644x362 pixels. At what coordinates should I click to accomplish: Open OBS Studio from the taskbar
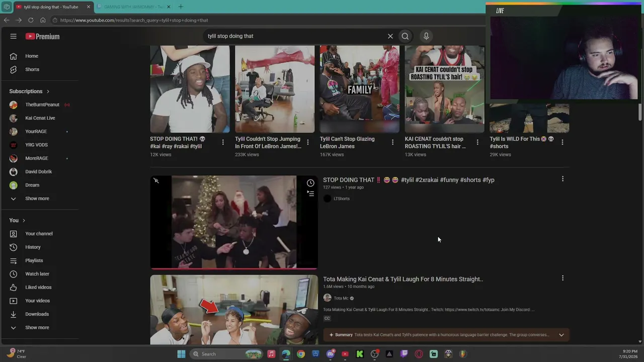[375, 354]
